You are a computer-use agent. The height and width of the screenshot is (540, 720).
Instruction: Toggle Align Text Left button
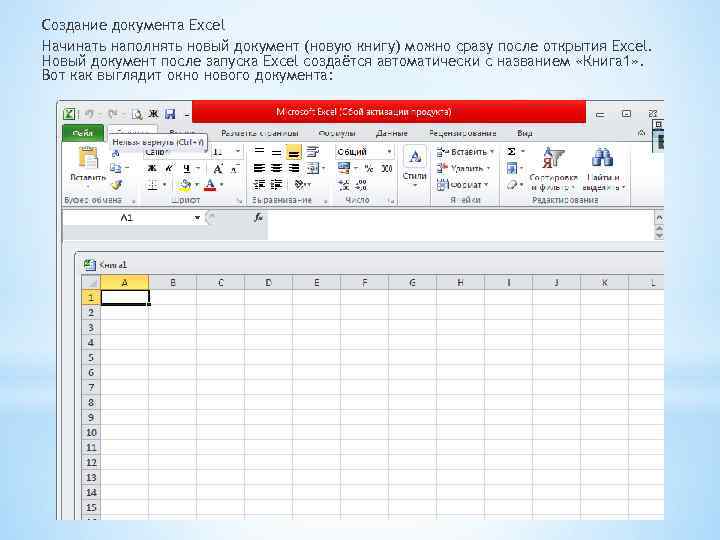click(259, 169)
